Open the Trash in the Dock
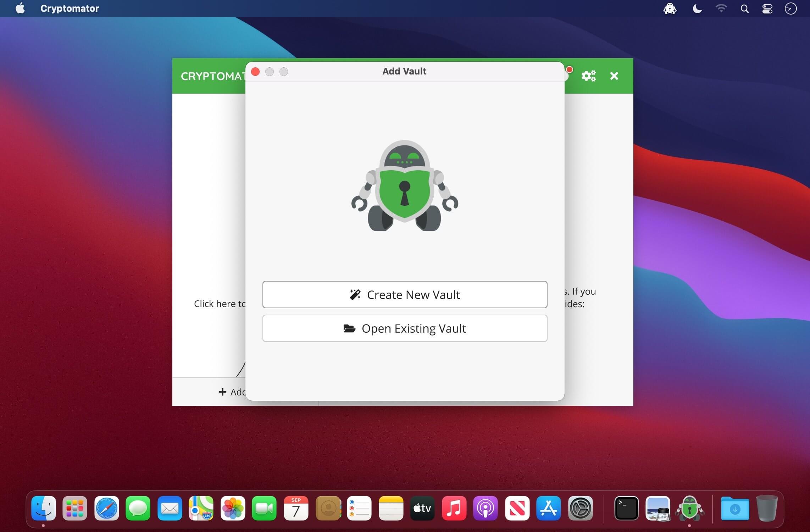Screen dimensions: 810x532 click(767, 508)
